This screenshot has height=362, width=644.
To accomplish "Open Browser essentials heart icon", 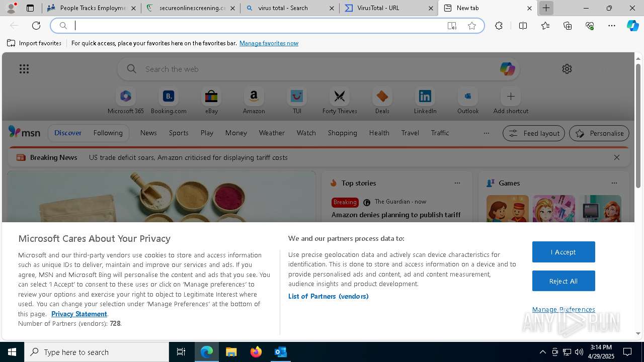I will pos(590,26).
